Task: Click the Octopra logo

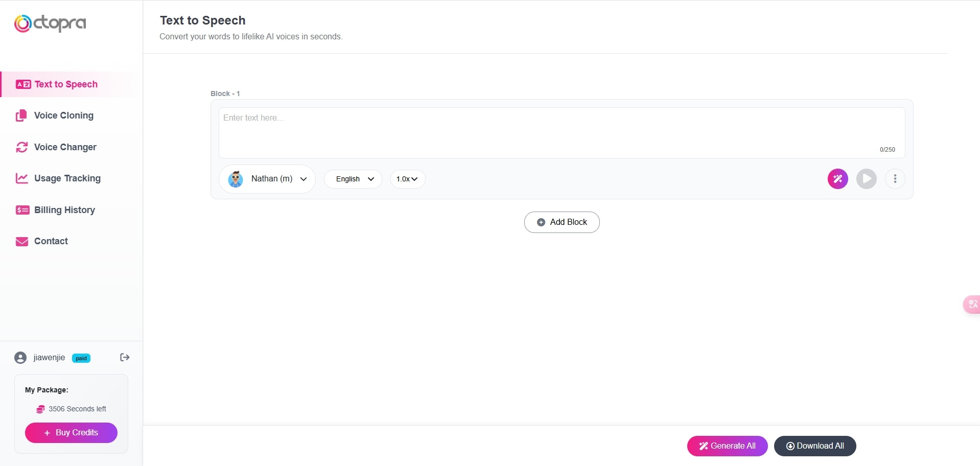Action: point(50,23)
